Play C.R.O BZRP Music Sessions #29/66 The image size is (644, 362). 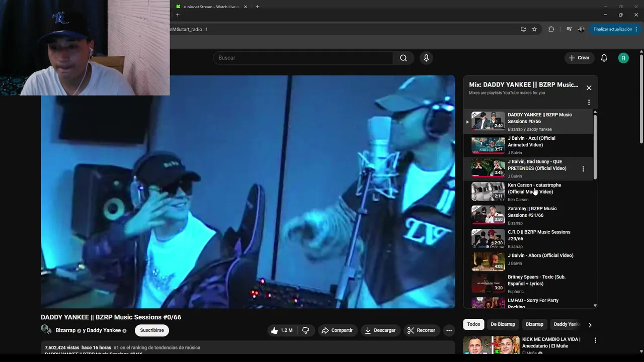coord(528,239)
